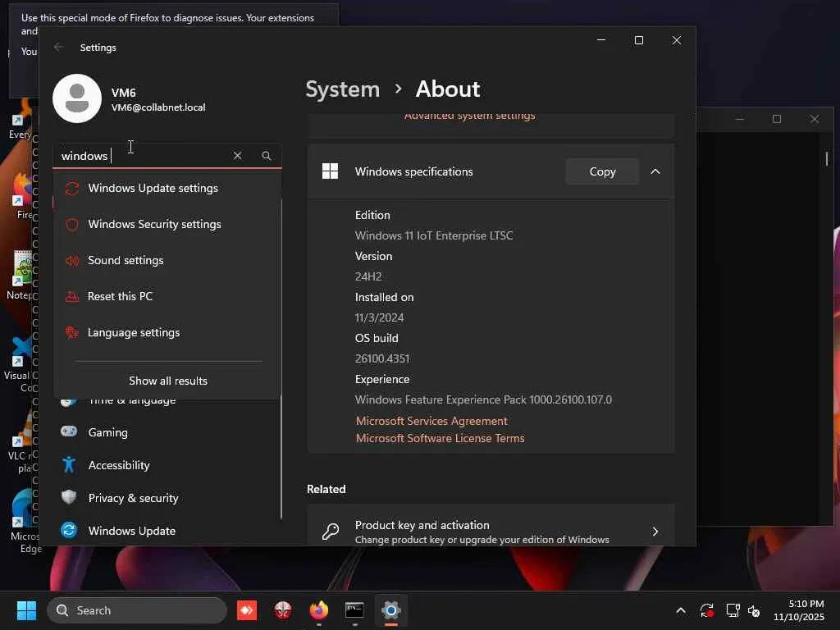
Task: Show all results for windows search
Action: (x=167, y=381)
